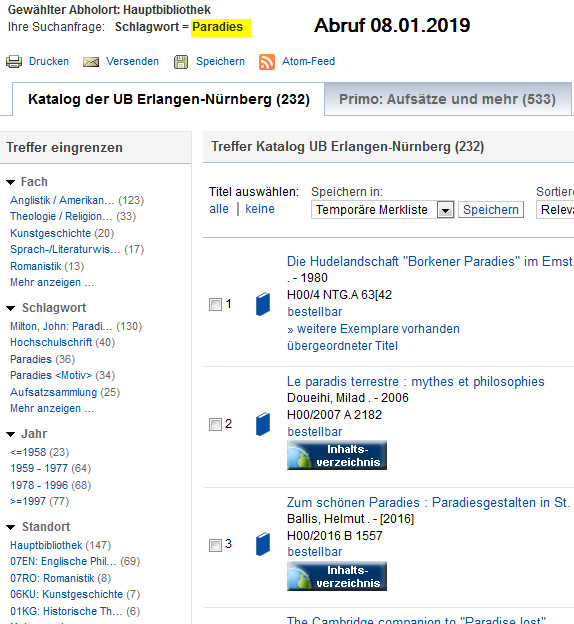This screenshot has width=574, height=624.
Task: Check the box for result 1
Action: pyautogui.click(x=215, y=305)
